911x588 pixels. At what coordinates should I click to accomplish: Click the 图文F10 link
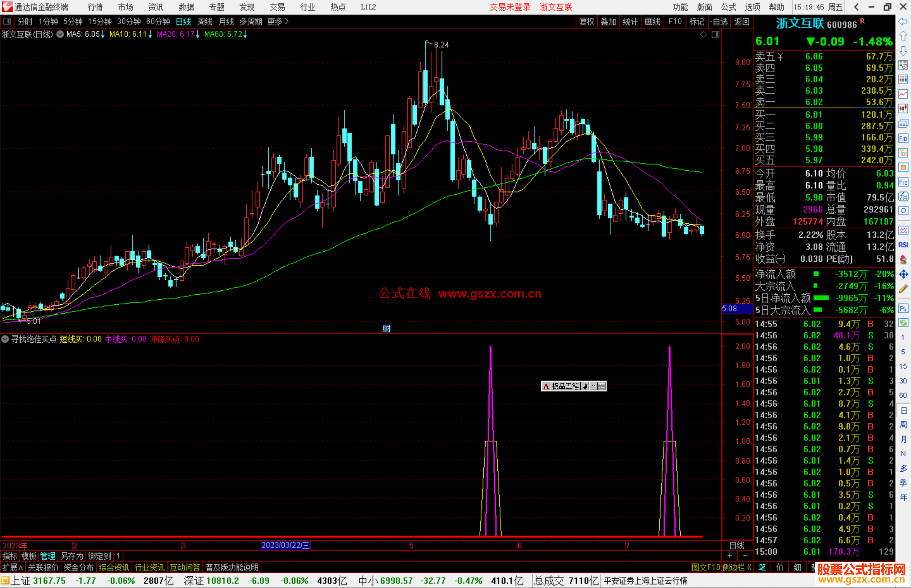click(705, 567)
